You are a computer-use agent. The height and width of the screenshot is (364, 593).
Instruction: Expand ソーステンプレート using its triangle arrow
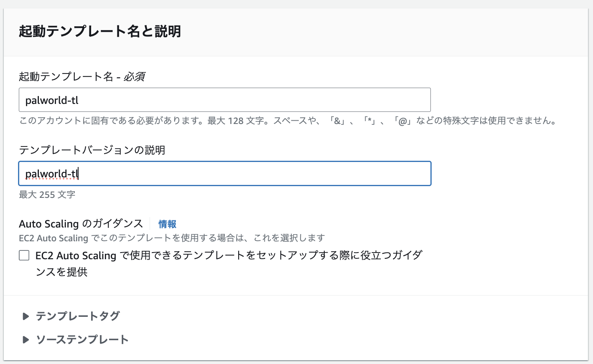[25, 340]
